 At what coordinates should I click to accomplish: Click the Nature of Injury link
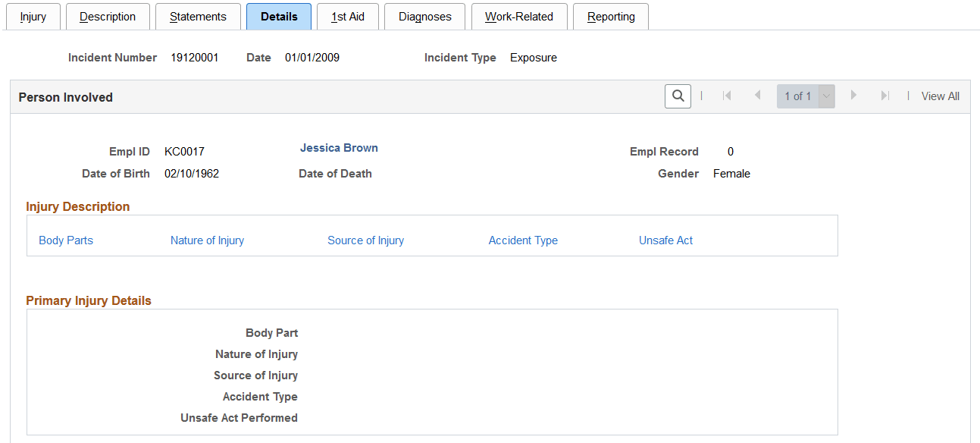click(x=207, y=240)
